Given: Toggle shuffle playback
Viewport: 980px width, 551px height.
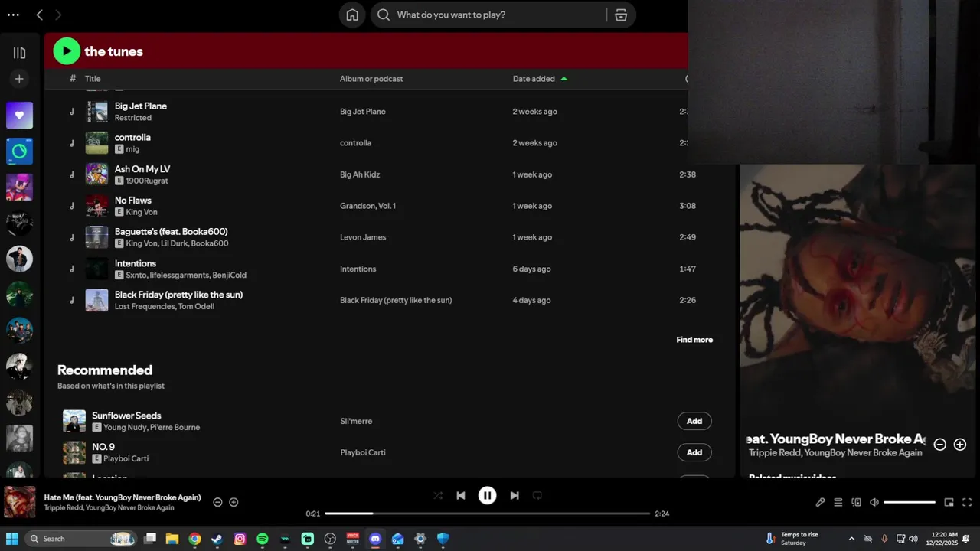Looking at the screenshot, I should point(438,495).
